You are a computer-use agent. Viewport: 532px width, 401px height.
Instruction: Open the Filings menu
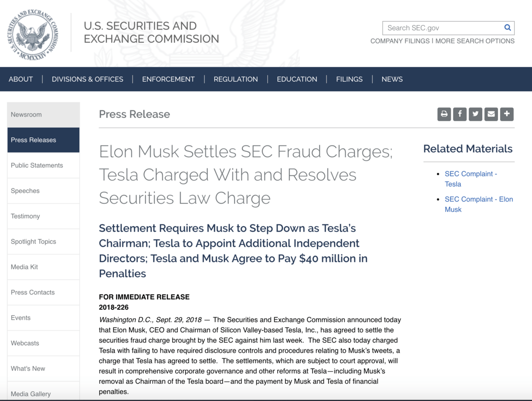coord(349,79)
